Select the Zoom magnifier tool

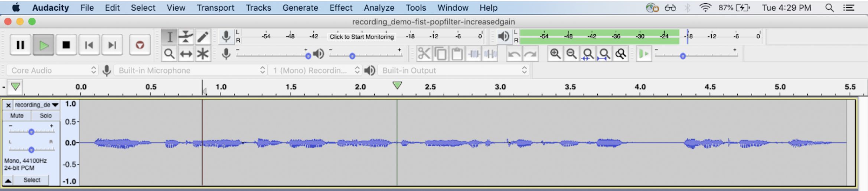(169, 54)
